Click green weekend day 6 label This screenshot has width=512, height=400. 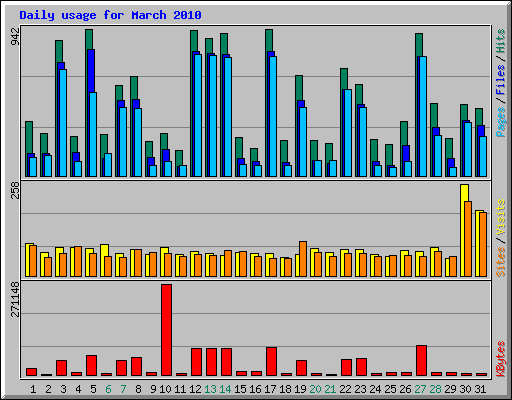point(108,389)
